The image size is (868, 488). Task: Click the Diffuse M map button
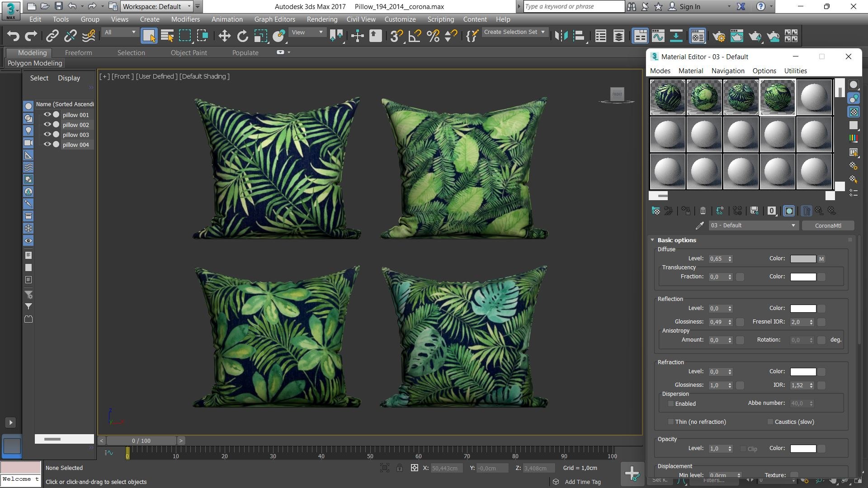(821, 259)
